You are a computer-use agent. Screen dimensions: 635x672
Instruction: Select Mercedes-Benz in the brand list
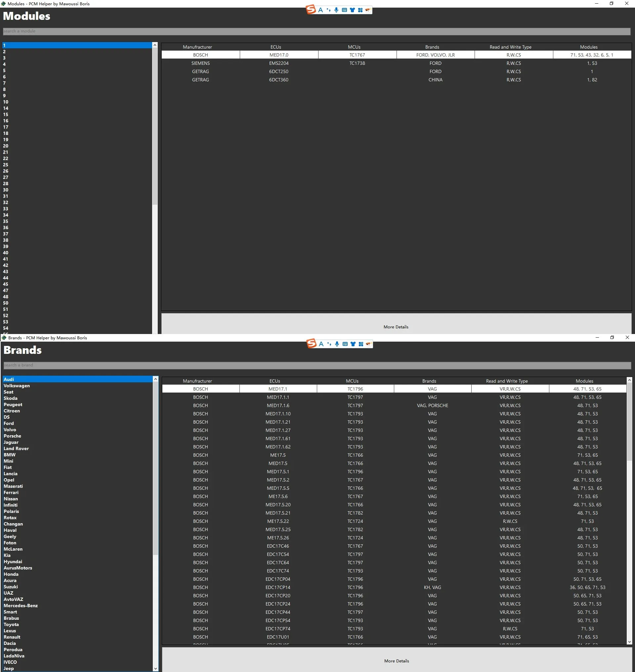click(21, 606)
